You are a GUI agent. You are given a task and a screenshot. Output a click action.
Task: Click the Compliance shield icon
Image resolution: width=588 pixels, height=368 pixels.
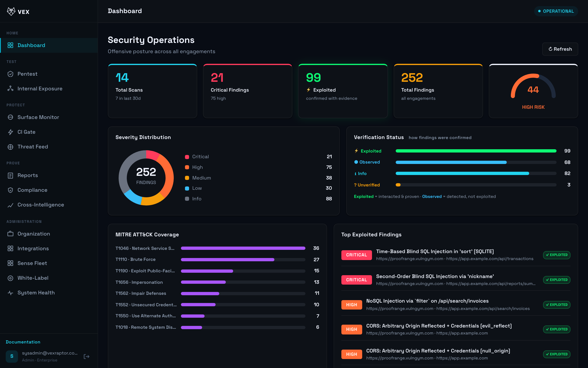click(10, 190)
